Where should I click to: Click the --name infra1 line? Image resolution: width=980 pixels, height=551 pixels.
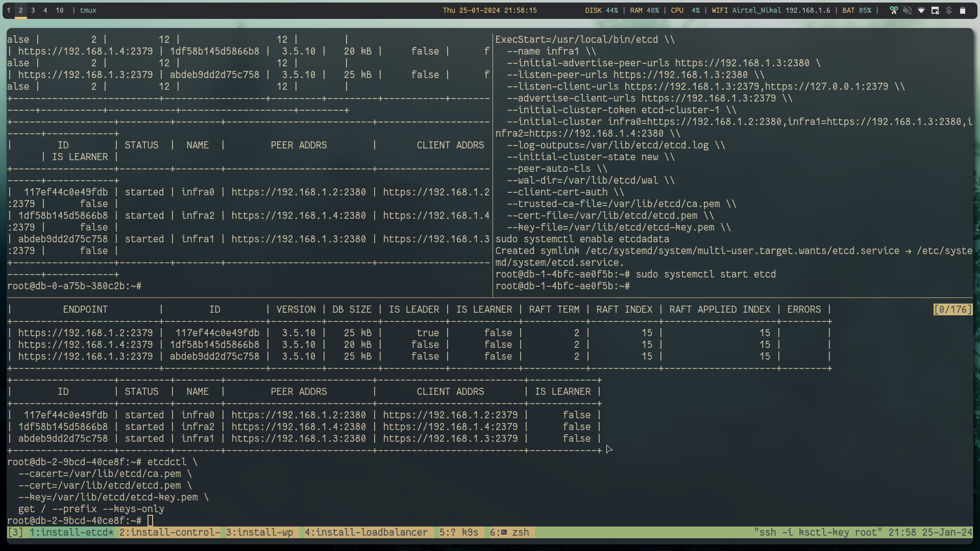pyautogui.click(x=551, y=51)
